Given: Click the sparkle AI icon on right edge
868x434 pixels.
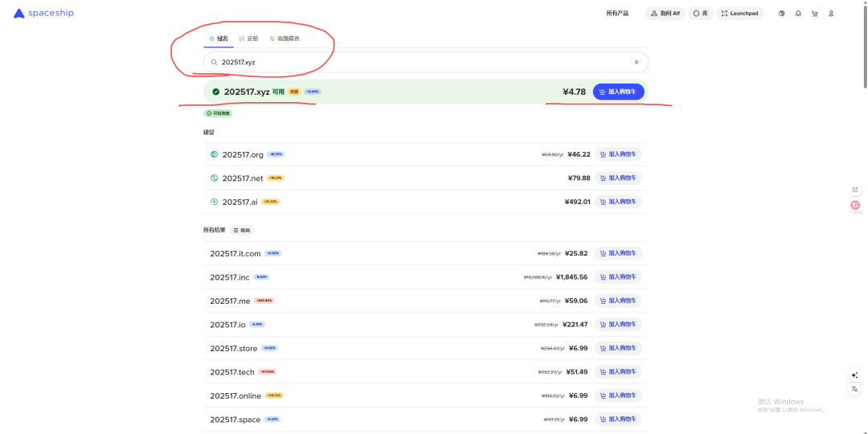Looking at the screenshot, I should pos(854,375).
